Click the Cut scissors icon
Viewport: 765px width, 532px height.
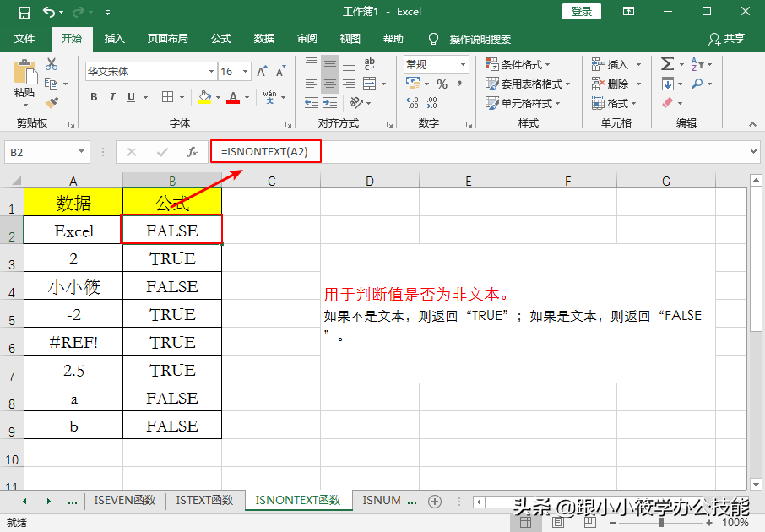coord(52,64)
